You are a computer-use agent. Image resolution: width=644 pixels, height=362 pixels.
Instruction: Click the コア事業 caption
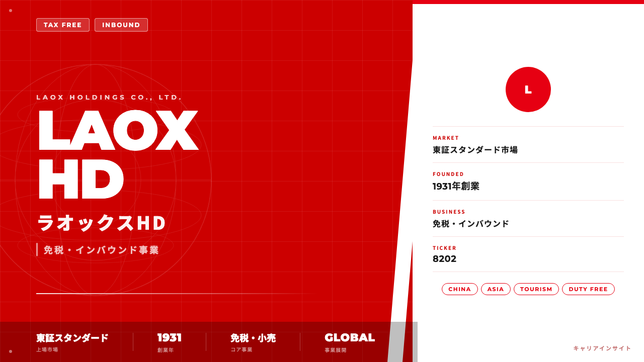pyautogui.click(x=242, y=349)
